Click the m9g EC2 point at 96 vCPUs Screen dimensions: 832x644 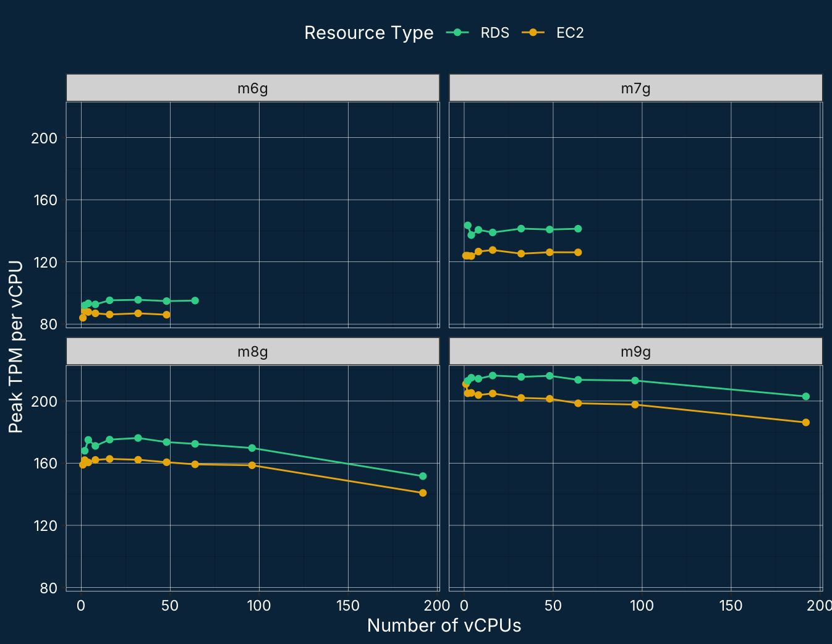pos(635,404)
